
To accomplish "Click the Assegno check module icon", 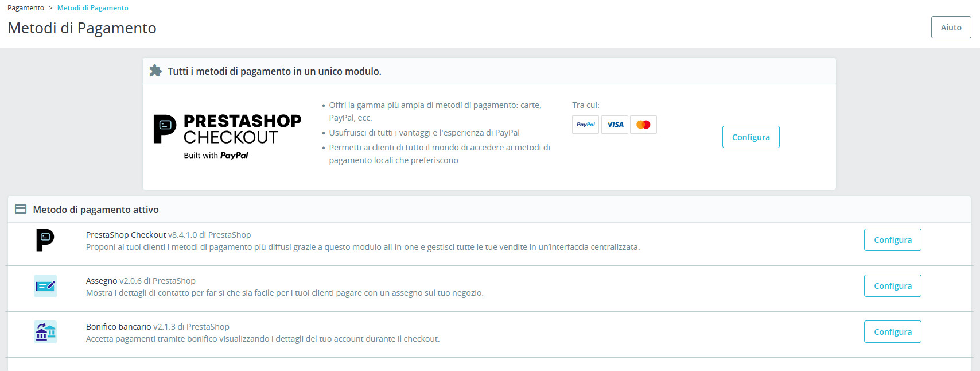I will pos(45,286).
